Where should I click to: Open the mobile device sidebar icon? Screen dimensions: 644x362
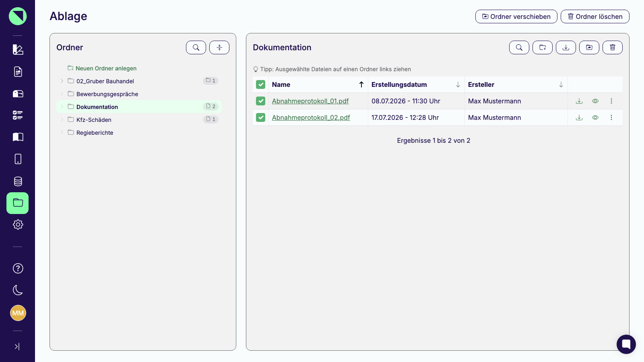tap(18, 159)
